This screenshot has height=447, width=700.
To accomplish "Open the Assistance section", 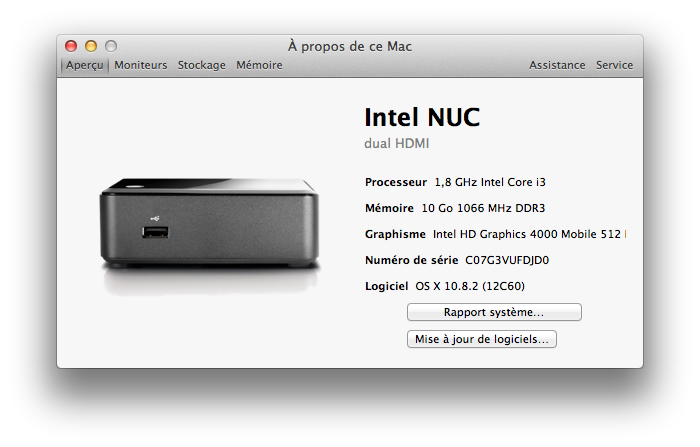I will [x=557, y=65].
